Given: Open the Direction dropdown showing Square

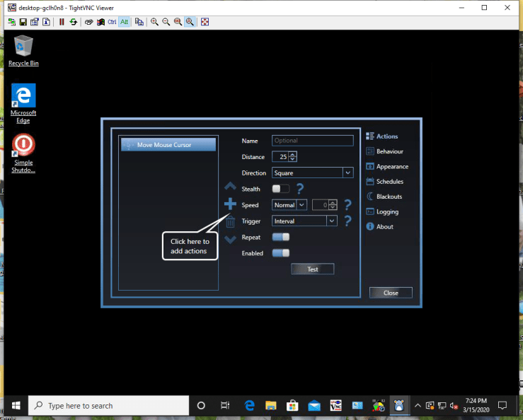Looking at the screenshot, I should pos(312,173).
